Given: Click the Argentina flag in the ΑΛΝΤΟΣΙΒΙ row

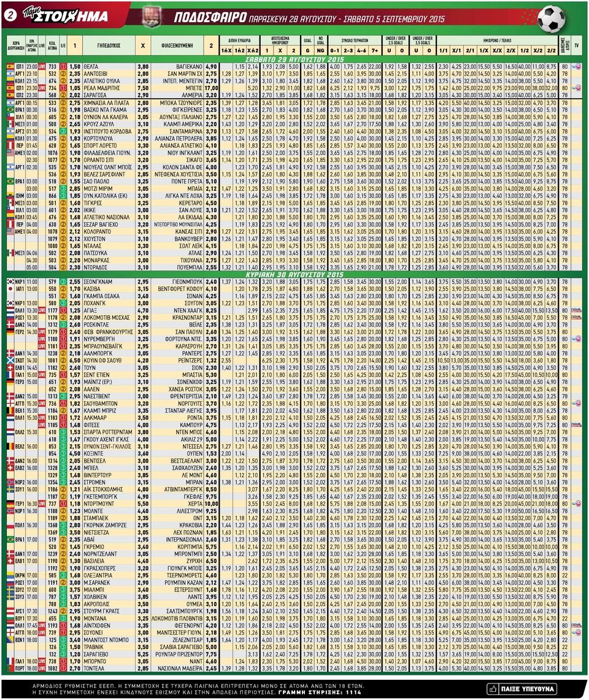Looking at the screenshot, I should pyautogui.click(x=10, y=74).
